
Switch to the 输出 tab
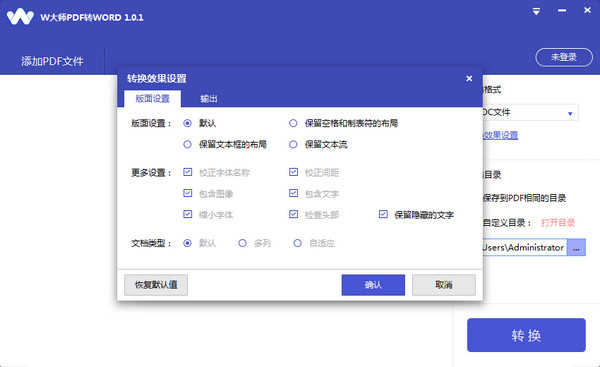coord(209,99)
